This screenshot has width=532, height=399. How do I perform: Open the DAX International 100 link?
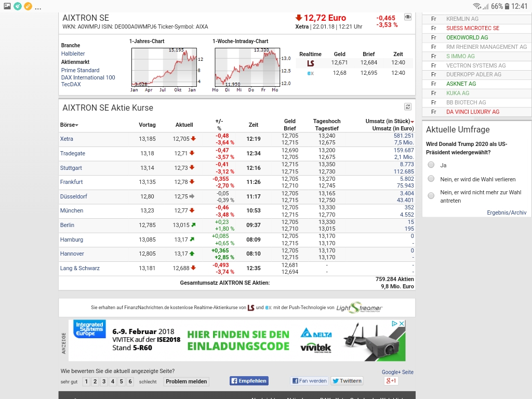88,77
